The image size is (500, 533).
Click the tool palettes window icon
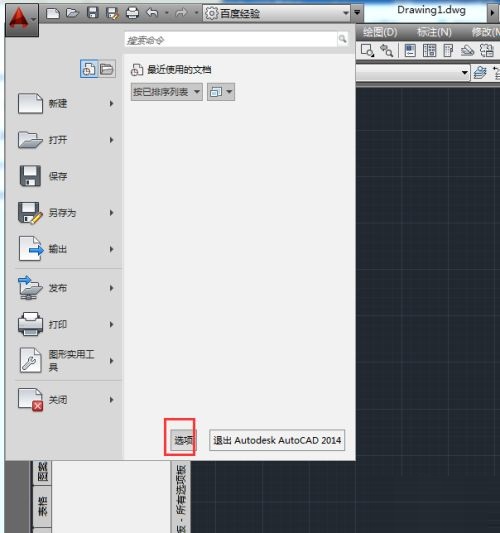[x=448, y=51]
